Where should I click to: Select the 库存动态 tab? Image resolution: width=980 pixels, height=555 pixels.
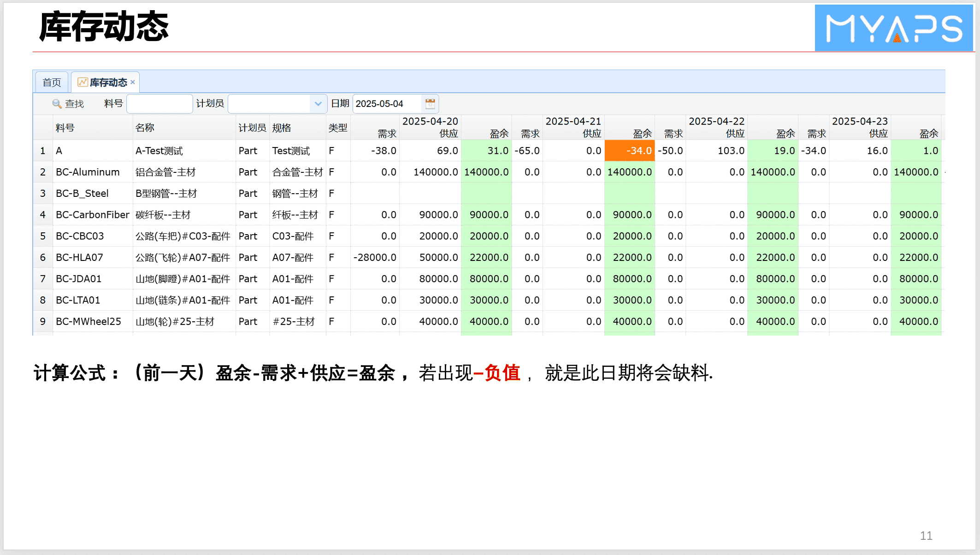(x=108, y=83)
